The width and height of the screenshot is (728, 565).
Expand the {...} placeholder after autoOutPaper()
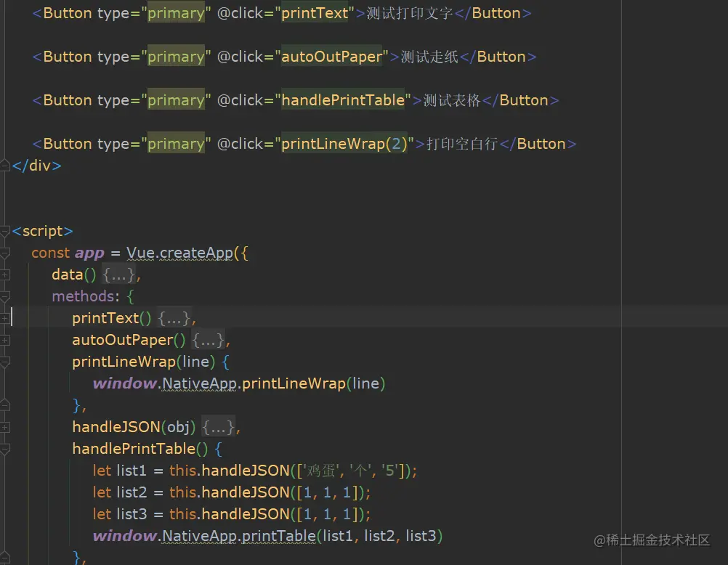[209, 341]
